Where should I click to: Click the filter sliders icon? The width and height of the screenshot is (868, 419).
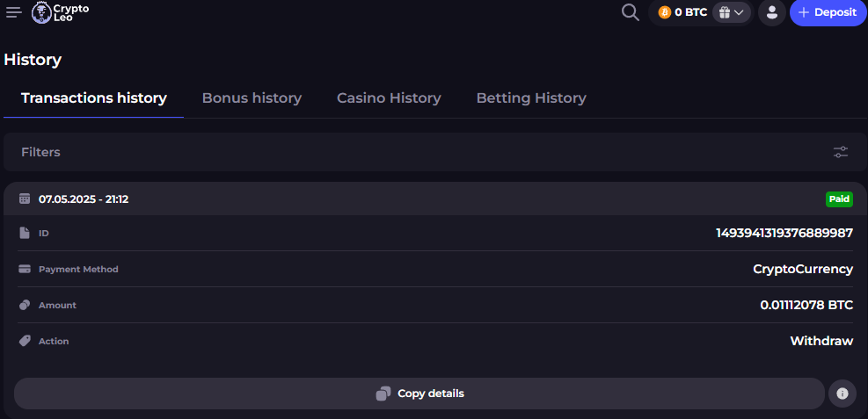(x=841, y=152)
